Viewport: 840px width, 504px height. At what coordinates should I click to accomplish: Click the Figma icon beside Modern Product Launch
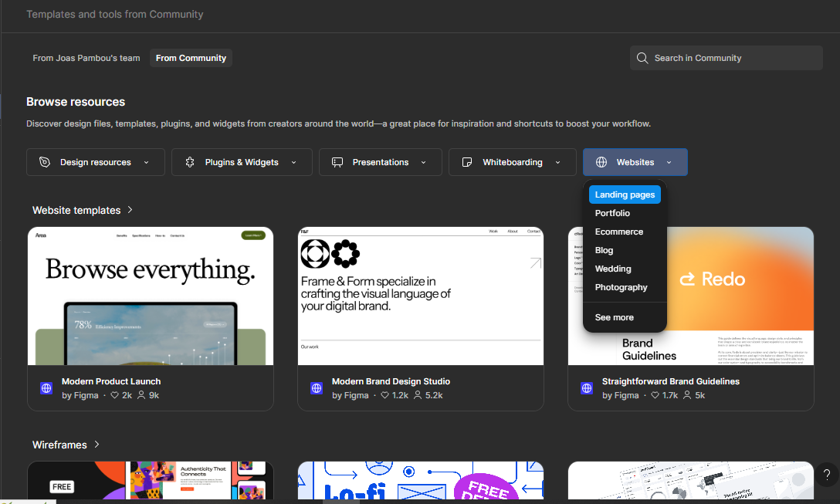pyautogui.click(x=46, y=388)
